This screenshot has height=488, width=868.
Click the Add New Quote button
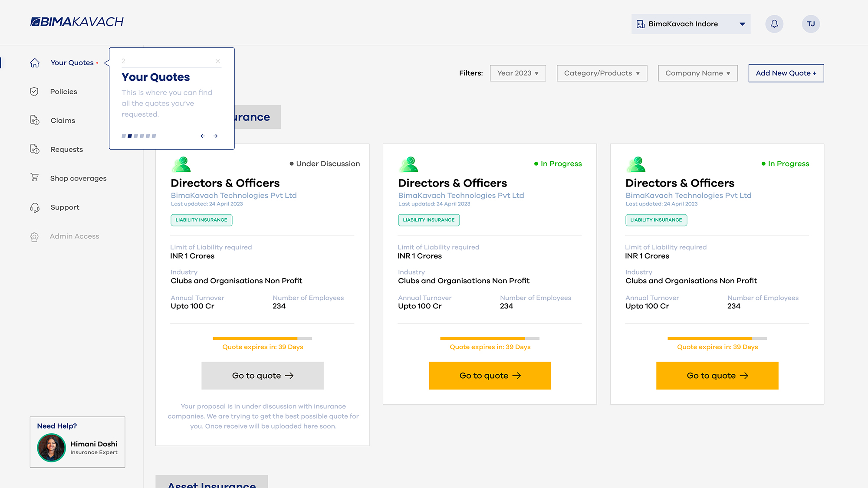click(x=786, y=73)
